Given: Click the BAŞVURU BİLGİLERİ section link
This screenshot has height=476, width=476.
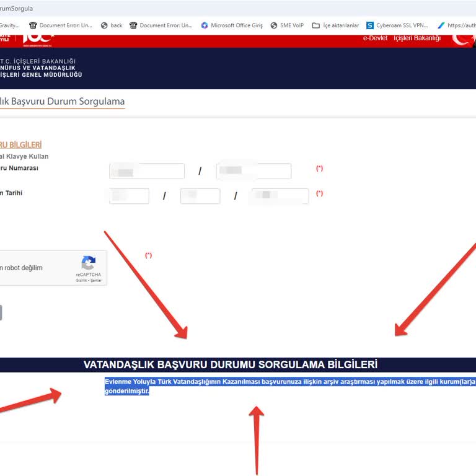Looking at the screenshot, I should pos(20,145).
